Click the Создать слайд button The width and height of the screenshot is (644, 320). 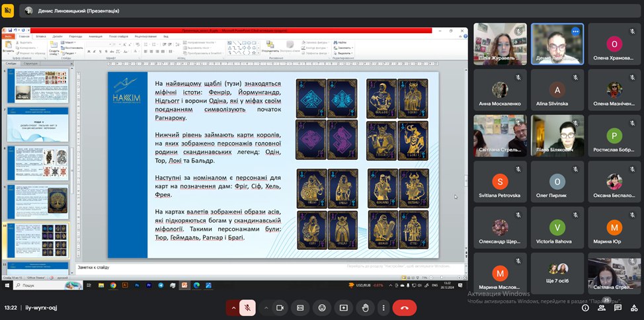pos(54,48)
